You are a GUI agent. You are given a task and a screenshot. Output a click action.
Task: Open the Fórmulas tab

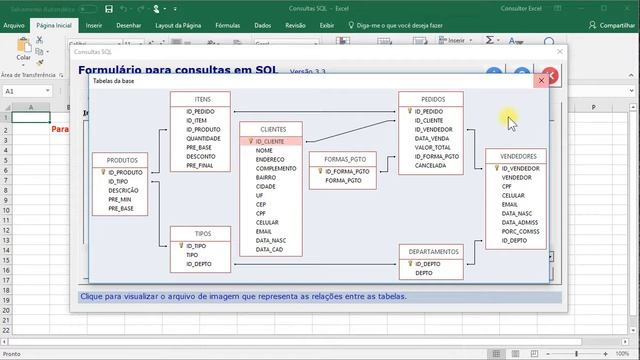point(227,25)
